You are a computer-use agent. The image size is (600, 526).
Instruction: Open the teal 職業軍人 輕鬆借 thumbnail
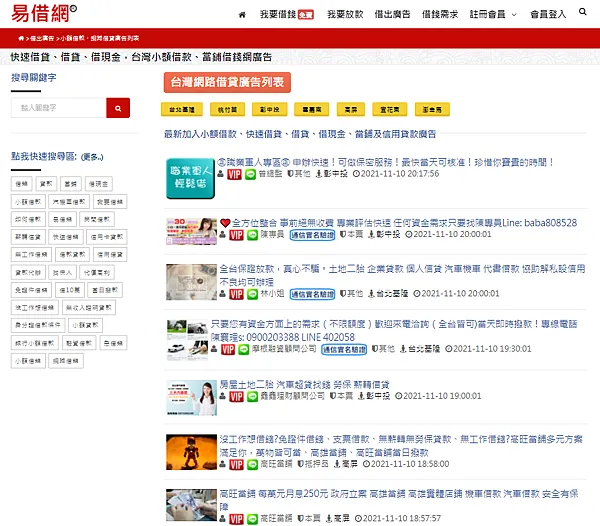coord(190,178)
